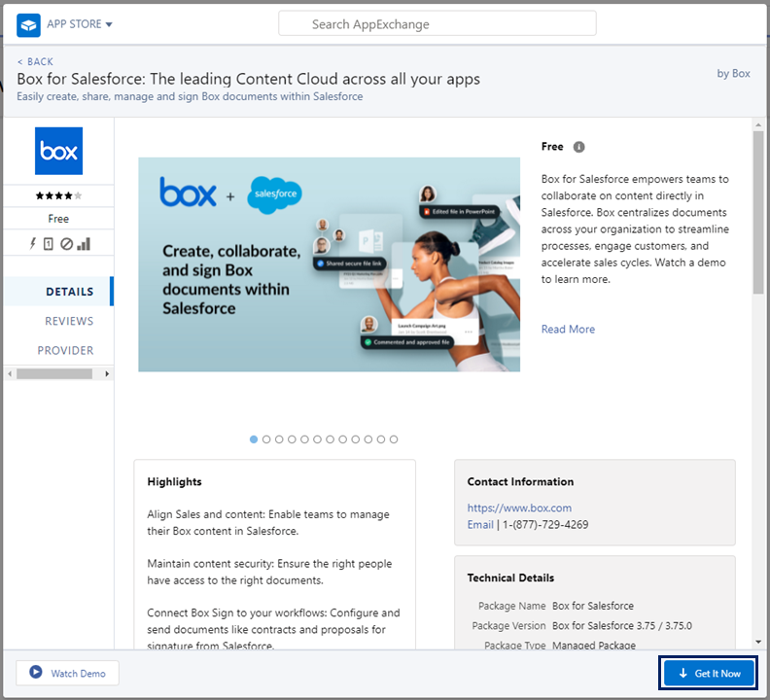Image resolution: width=770 pixels, height=700 pixels.
Task: Click the sidebar scroll right arrow
Action: pyautogui.click(x=107, y=374)
